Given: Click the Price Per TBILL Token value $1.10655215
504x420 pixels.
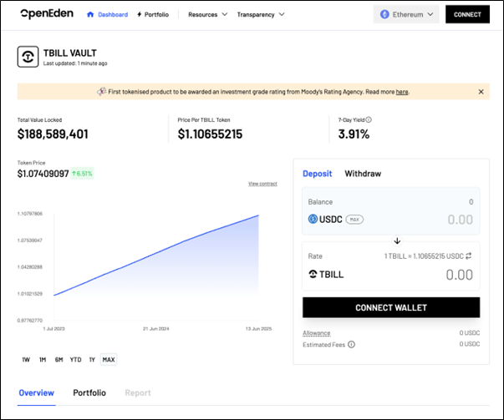Looking at the screenshot, I should (x=211, y=134).
